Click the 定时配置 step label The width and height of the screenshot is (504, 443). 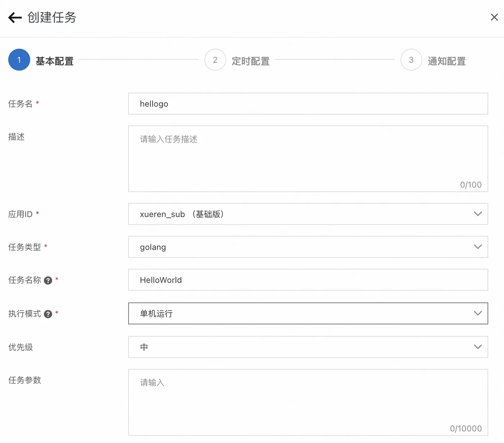coord(251,61)
